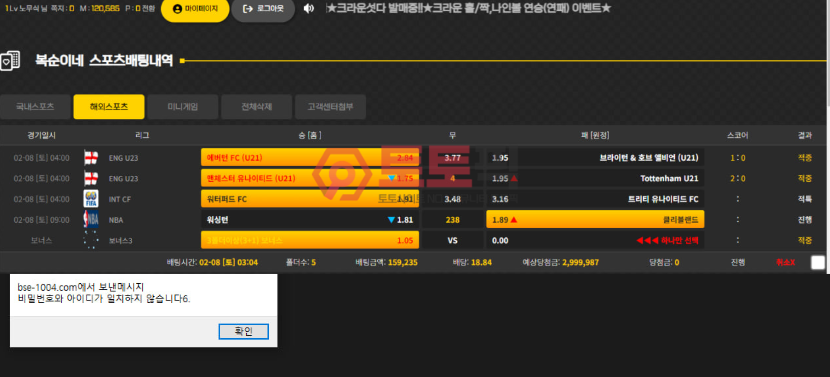This screenshot has width=830, height=377.
Task: Click the NBA logo icon
Action: [91, 220]
